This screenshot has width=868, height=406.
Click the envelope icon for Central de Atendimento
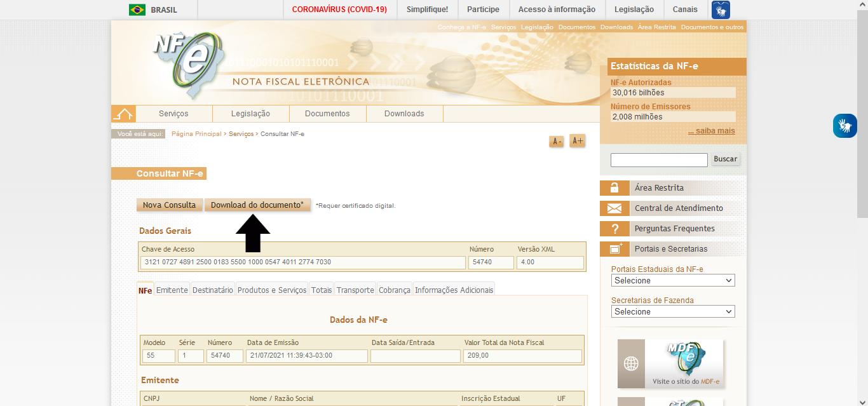click(614, 208)
